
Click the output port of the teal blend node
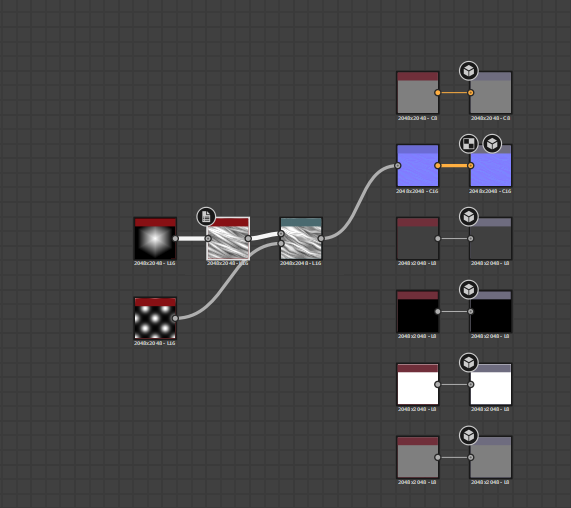[321, 239]
